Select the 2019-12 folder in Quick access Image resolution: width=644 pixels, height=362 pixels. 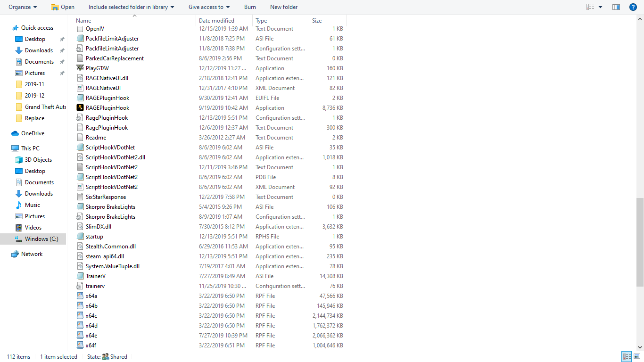coord(34,96)
